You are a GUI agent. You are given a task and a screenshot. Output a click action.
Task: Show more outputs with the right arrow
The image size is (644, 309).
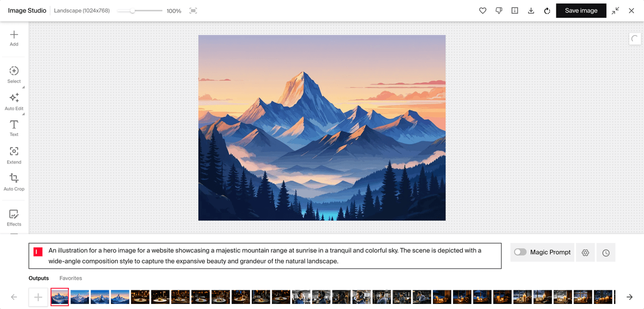629,297
